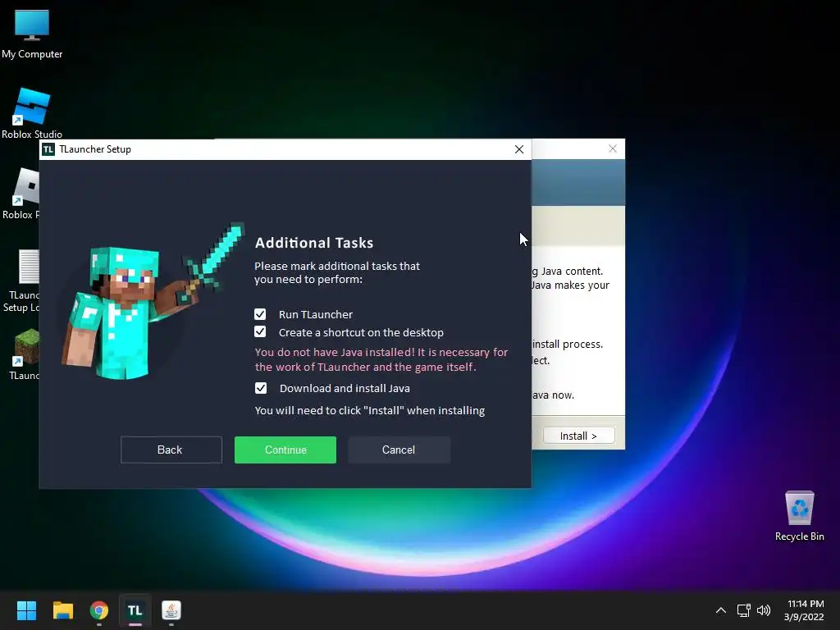Click the Steve diamond armor illustration
The image size is (840, 630).
(x=153, y=301)
